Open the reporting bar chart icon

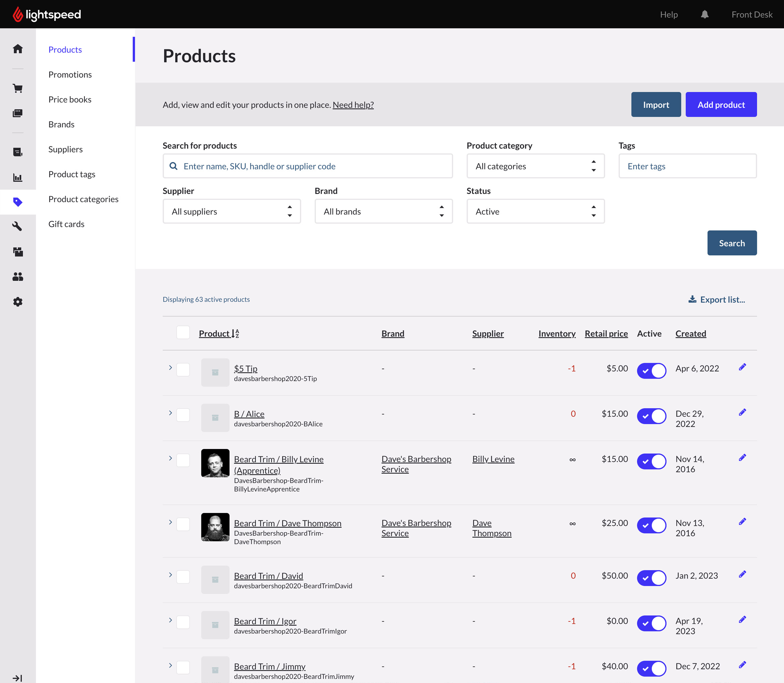tap(17, 177)
